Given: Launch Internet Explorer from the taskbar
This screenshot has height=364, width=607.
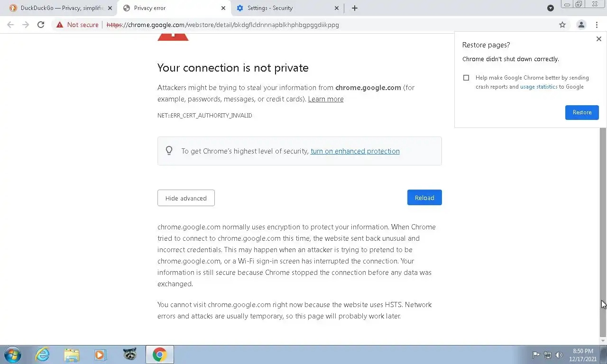Looking at the screenshot, I should click(x=42, y=355).
